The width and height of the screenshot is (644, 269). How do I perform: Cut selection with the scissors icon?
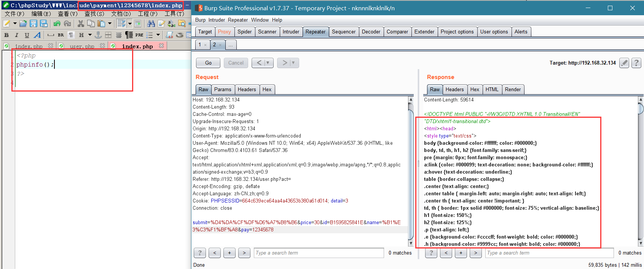tap(81, 24)
